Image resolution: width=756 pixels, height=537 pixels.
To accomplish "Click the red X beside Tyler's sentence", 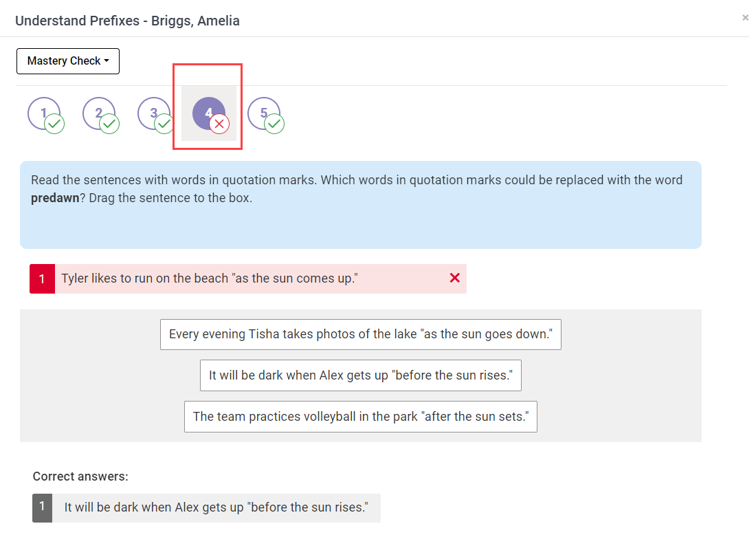I will coord(454,278).
